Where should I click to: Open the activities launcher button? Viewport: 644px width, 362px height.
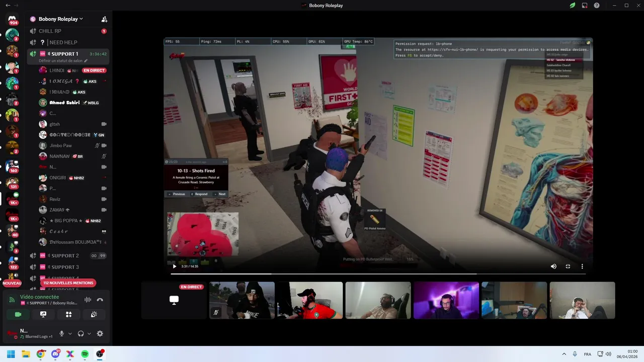[x=69, y=314]
